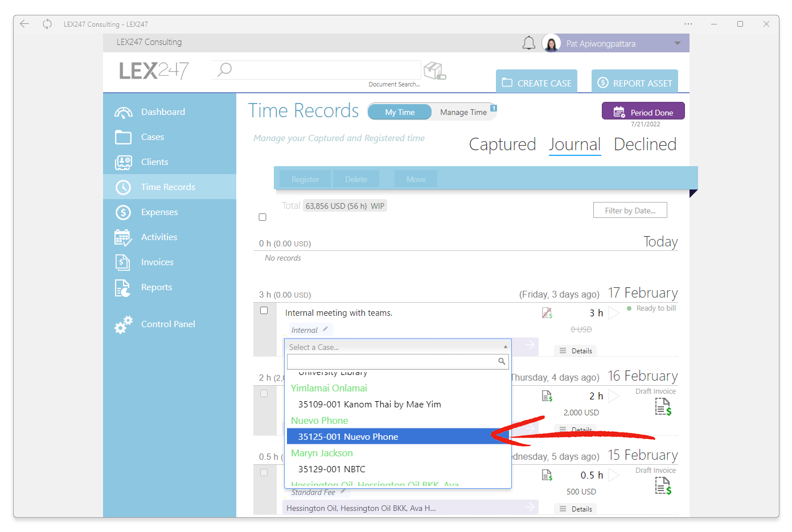Click the Hessington Oil case arrow
Screen dimensions: 792x532
tap(530, 506)
